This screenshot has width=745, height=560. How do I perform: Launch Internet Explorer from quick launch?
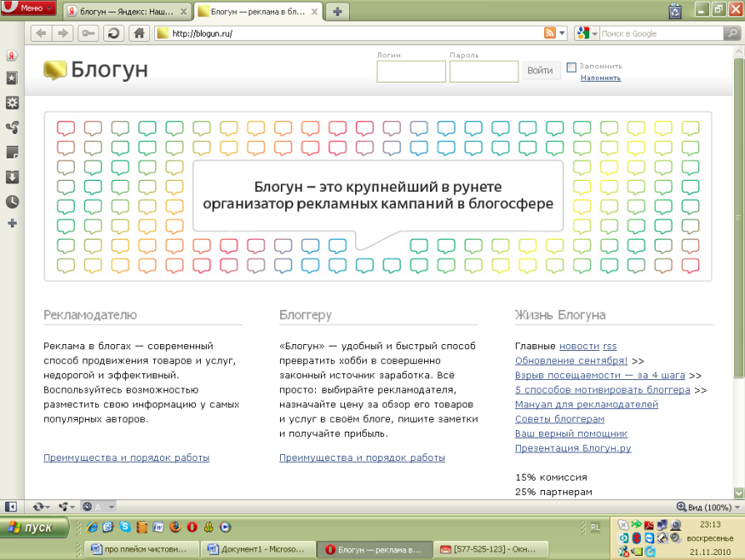tap(92, 527)
